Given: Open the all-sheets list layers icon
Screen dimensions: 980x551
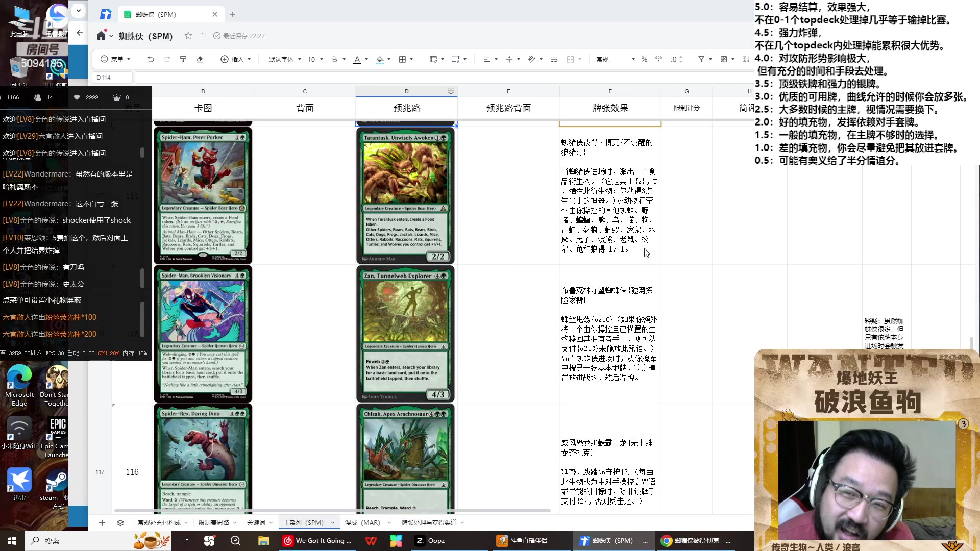Looking at the screenshot, I should (120, 522).
